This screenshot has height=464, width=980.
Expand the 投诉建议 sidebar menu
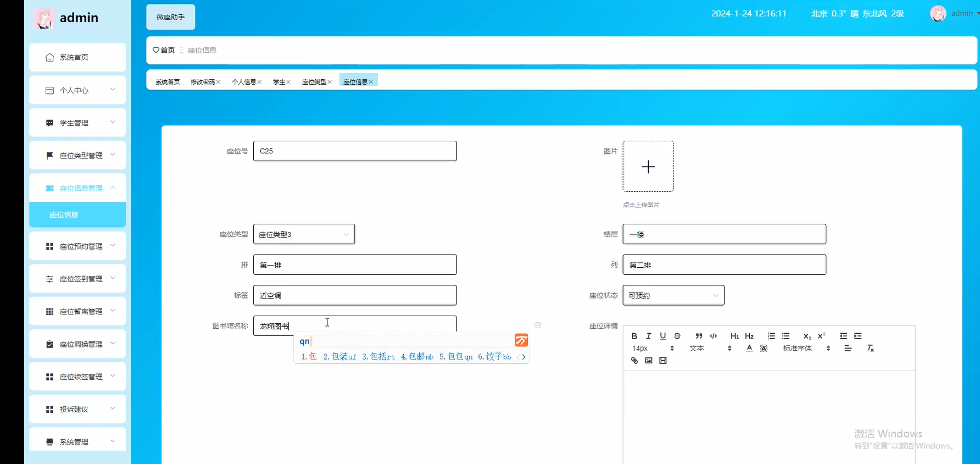pyautogui.click(x=77, y=409)
